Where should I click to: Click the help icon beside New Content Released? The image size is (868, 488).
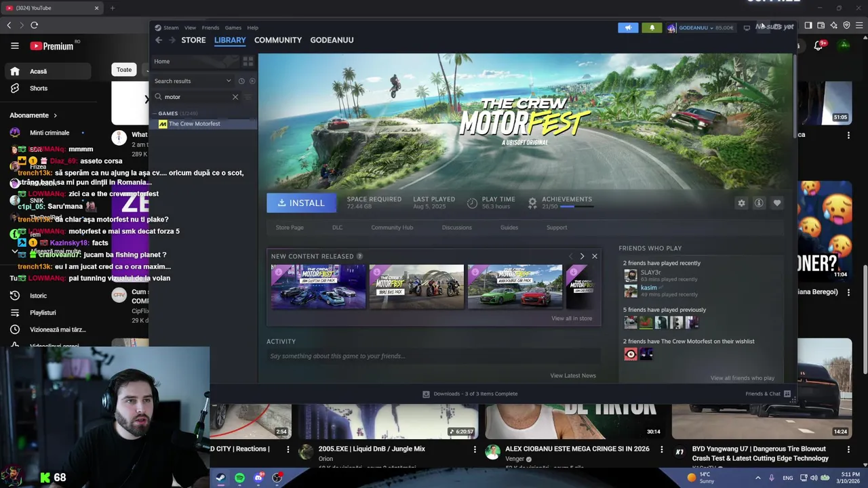click(x=359, y=256)
